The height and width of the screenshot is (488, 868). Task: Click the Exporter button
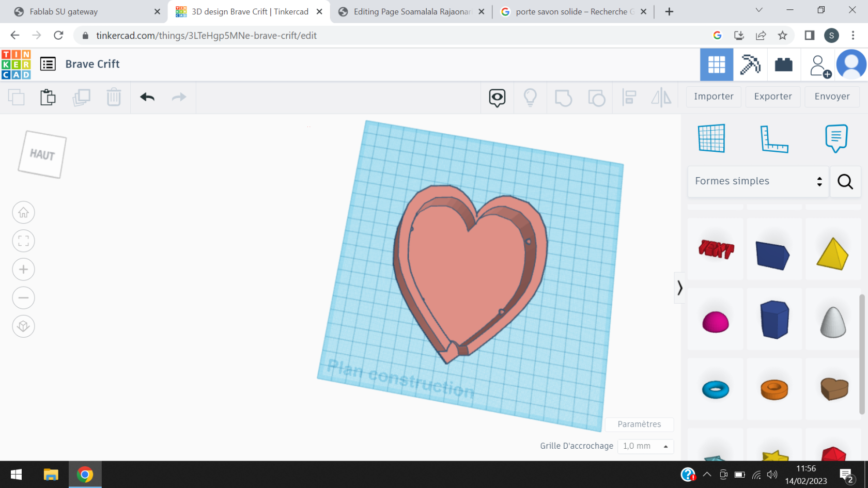coord(773,97)
